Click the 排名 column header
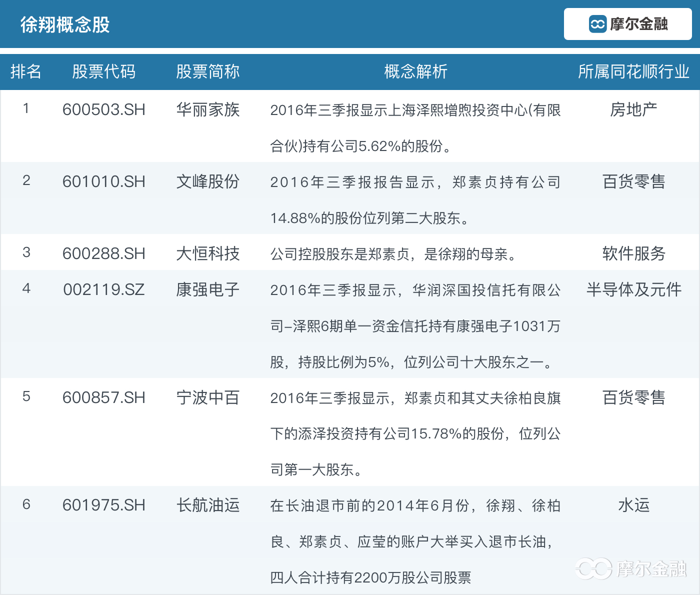The image size is (700, 595). pyautogui.click(x=27, y=71)
